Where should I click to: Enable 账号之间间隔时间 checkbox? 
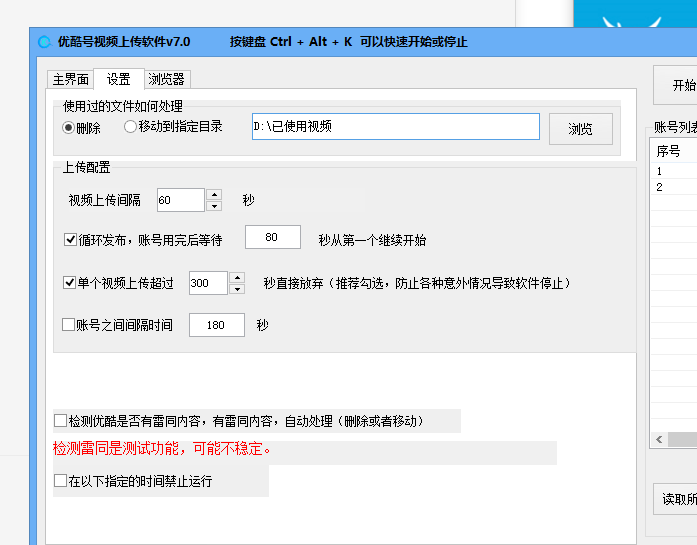pos(68,325)
